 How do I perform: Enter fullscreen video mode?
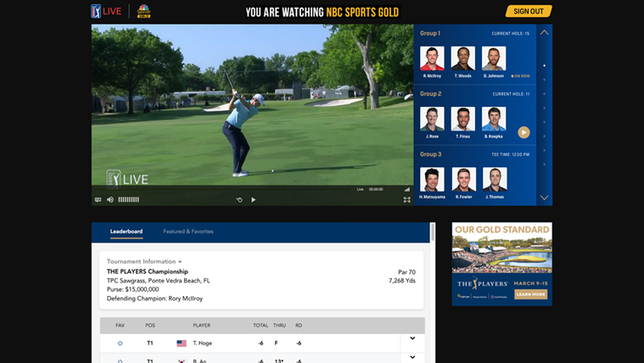pos(407,200)
